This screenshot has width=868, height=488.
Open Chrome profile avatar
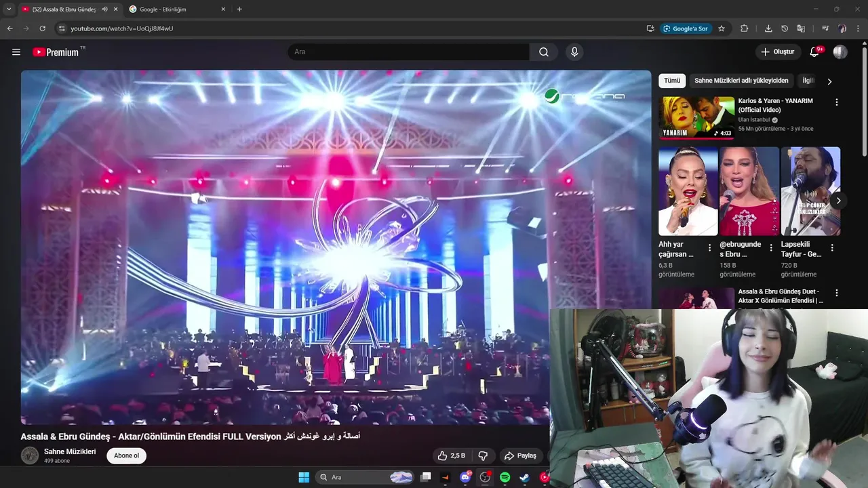[842, 28]
